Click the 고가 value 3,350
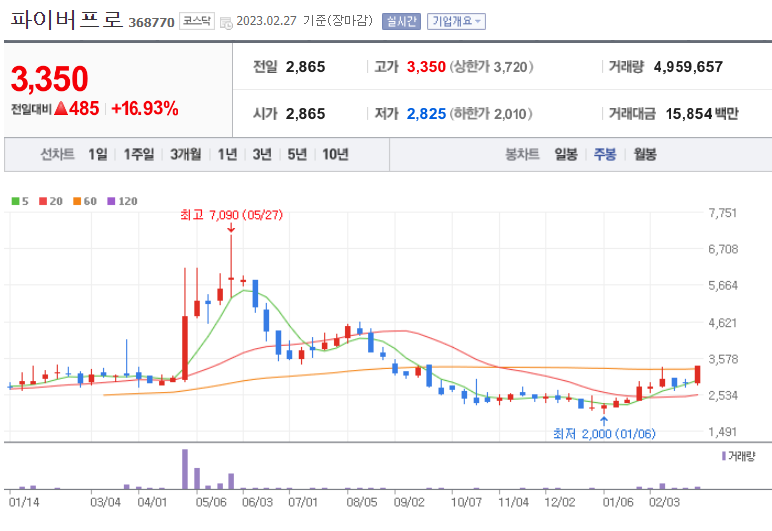This screenshot has height=531, width=772. point(426,67)
